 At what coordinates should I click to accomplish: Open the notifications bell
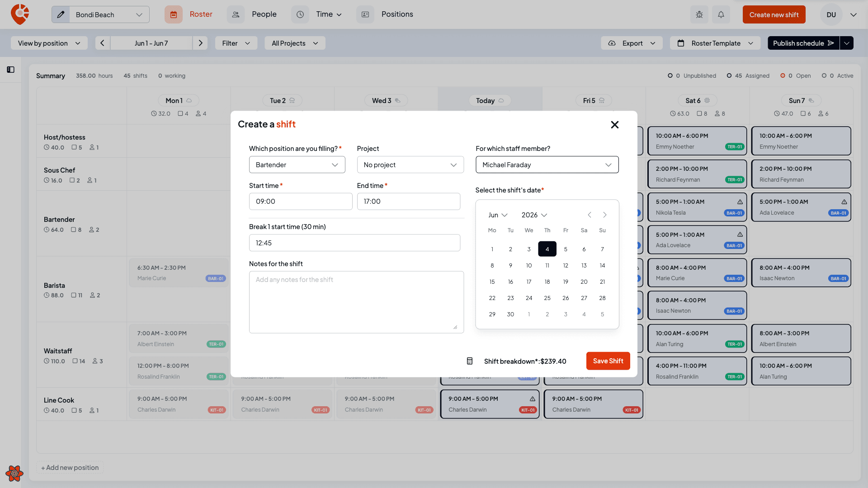[x=721, y=14]
